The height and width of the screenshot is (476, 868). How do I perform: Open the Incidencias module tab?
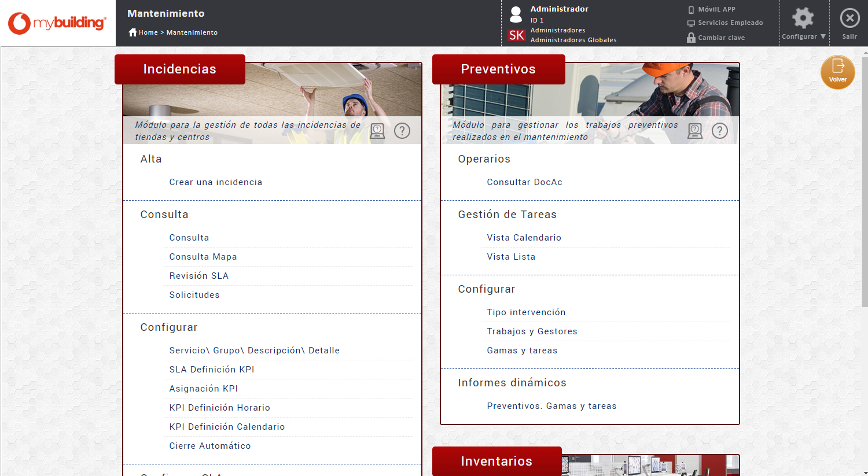[x=179, y=69]
